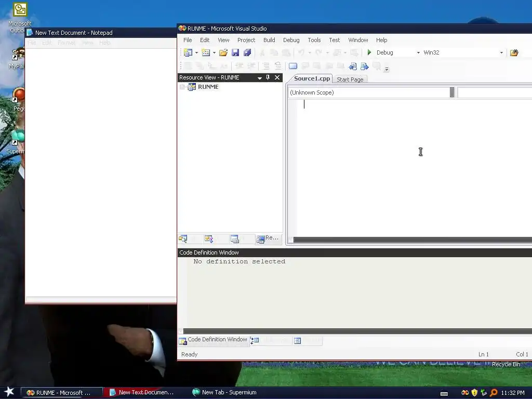Click the Save All icon

pyautogui.click(x=247, y=52)
